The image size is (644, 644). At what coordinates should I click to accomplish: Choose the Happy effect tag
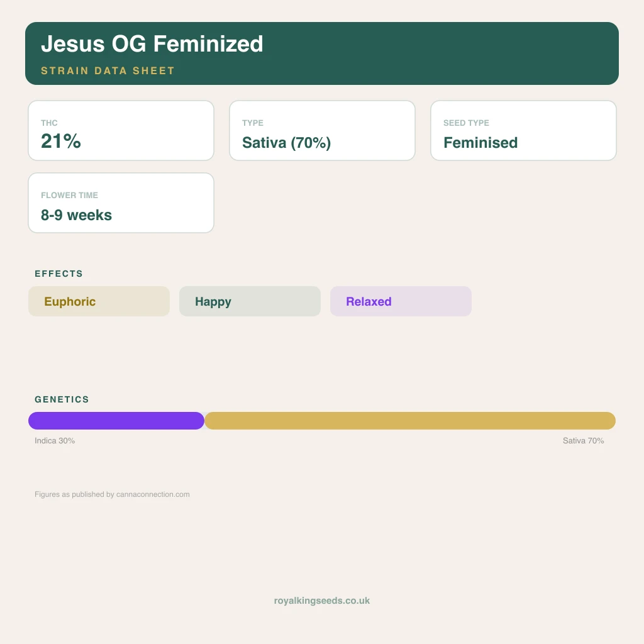tap(250, 301)
